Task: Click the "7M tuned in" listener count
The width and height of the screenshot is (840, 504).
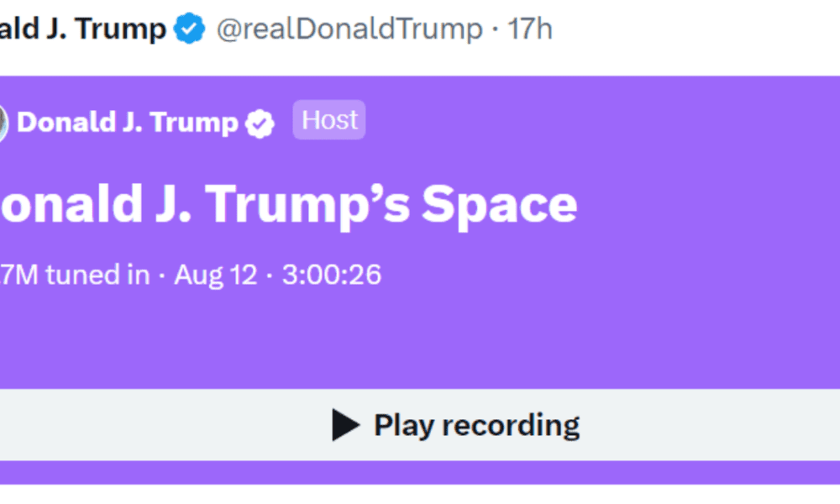Action: click(x=74, y=275)
